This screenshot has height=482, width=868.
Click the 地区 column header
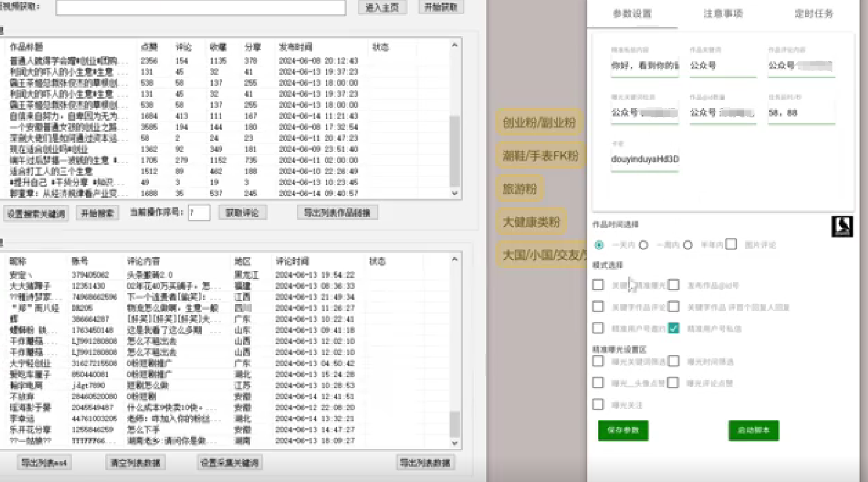click(x=242, y=261)
